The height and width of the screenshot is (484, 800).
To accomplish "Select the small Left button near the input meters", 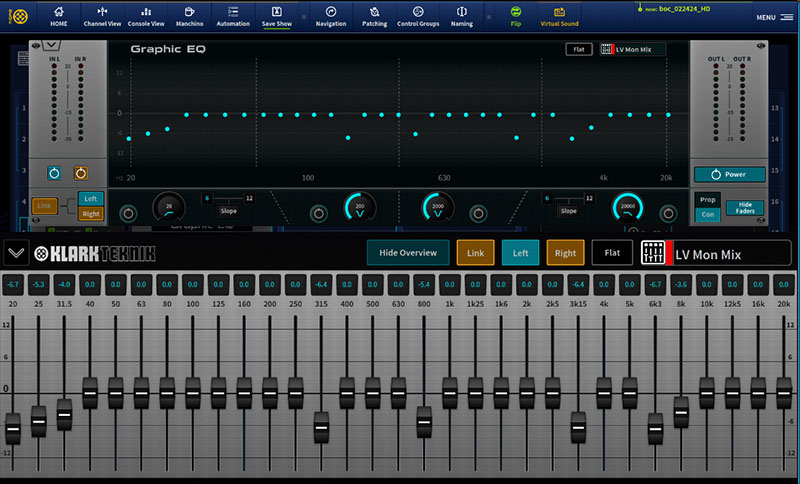I will pos(91,198).
